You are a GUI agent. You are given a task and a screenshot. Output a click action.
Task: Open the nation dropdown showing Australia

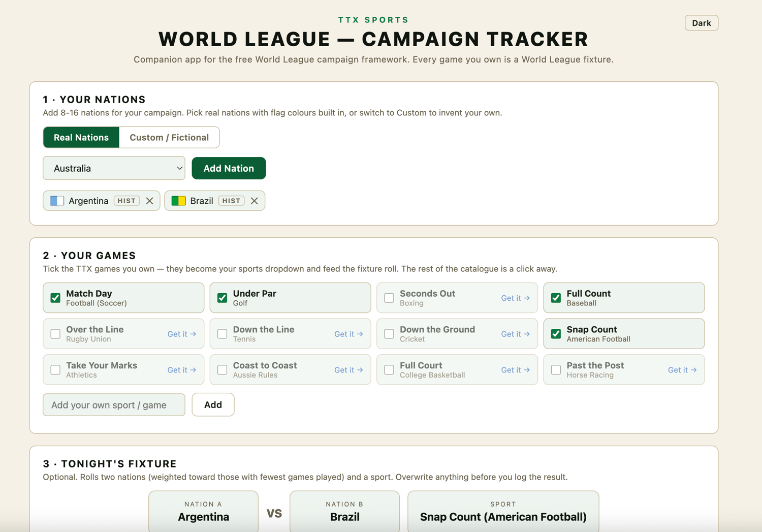tap(114, 168)
